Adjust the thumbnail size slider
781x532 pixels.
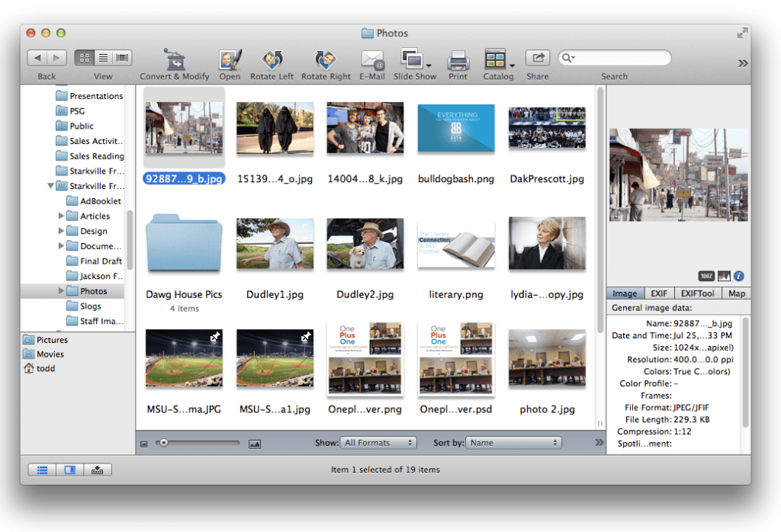pos(163,443)
